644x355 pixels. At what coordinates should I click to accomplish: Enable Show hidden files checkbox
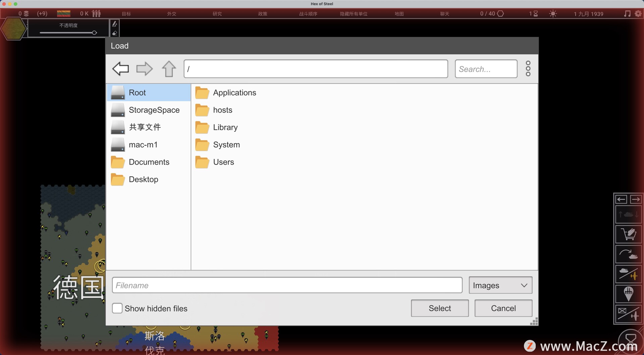click(117, 308)
